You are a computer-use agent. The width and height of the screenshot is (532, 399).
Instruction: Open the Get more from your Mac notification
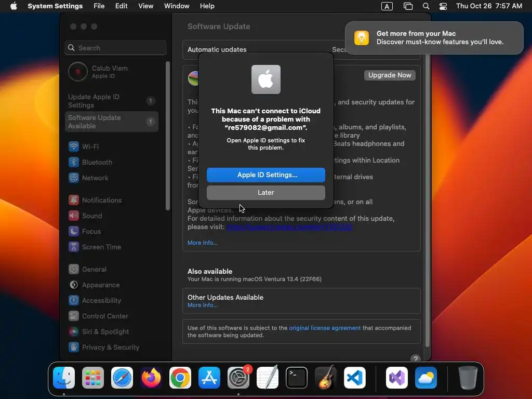coord(434,37)
